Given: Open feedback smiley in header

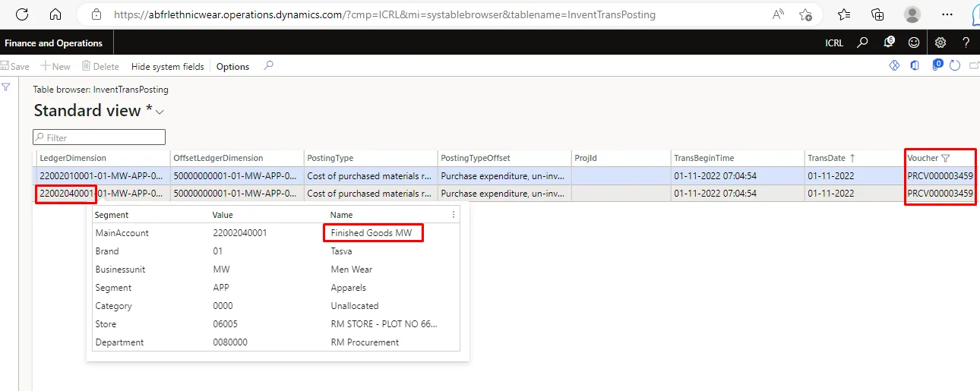Looking at the screenshot, I should (x=914, y=43).
